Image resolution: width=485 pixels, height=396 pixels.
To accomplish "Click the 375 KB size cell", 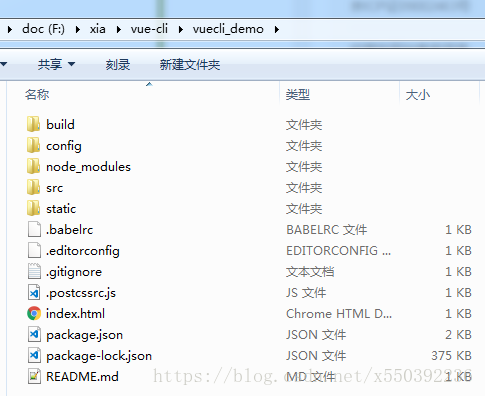I will [451, 356].
